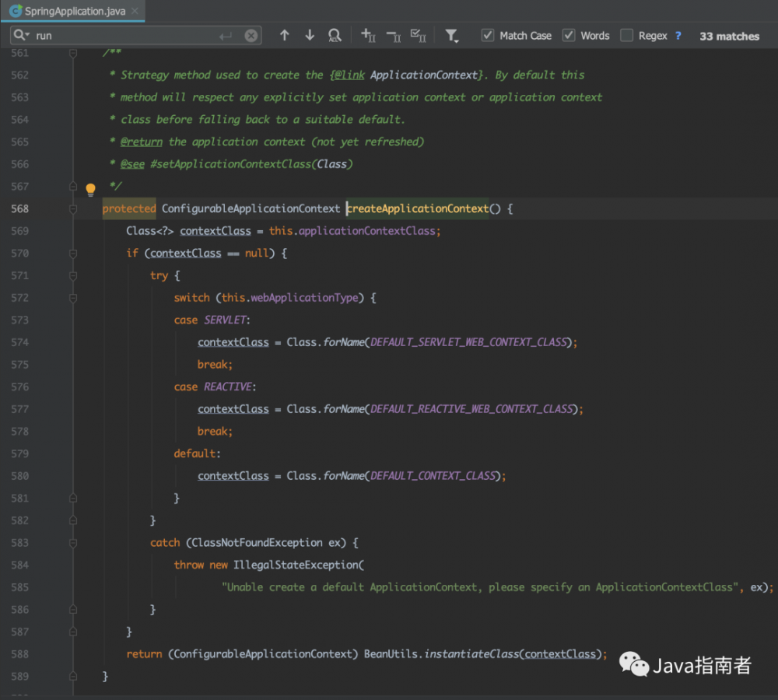Image resolution: width=778 pixels, height=700 pixels.
Task: Select the next occurrence arrow icon
Action: [x=308, y=35]
